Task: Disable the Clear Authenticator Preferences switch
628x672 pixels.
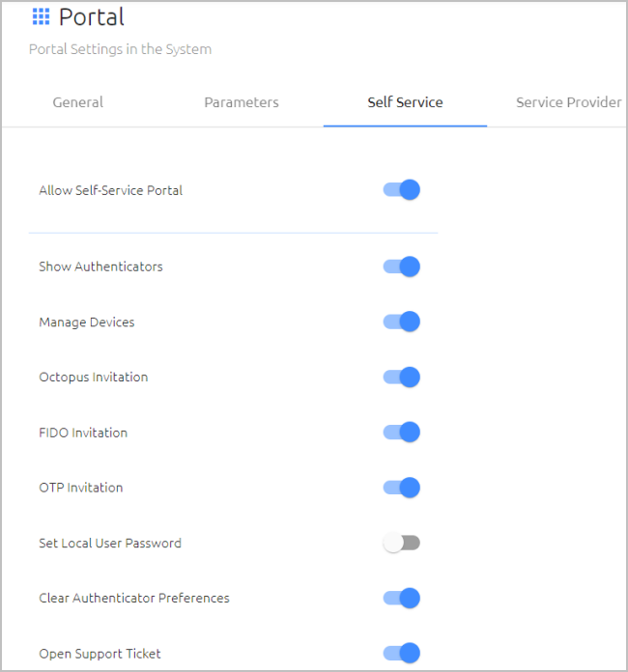Action: [x=402, y=598]
